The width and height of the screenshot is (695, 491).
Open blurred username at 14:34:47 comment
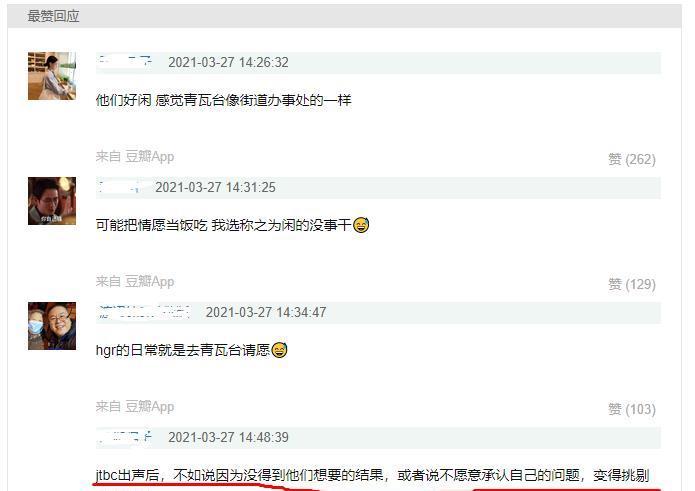click(x=144, y=312)
